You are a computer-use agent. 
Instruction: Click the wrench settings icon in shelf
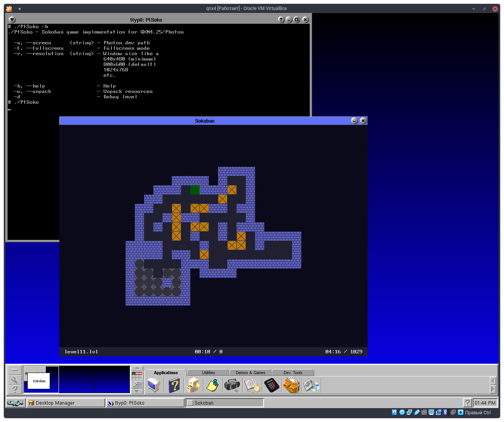click(x=15, y=380)
